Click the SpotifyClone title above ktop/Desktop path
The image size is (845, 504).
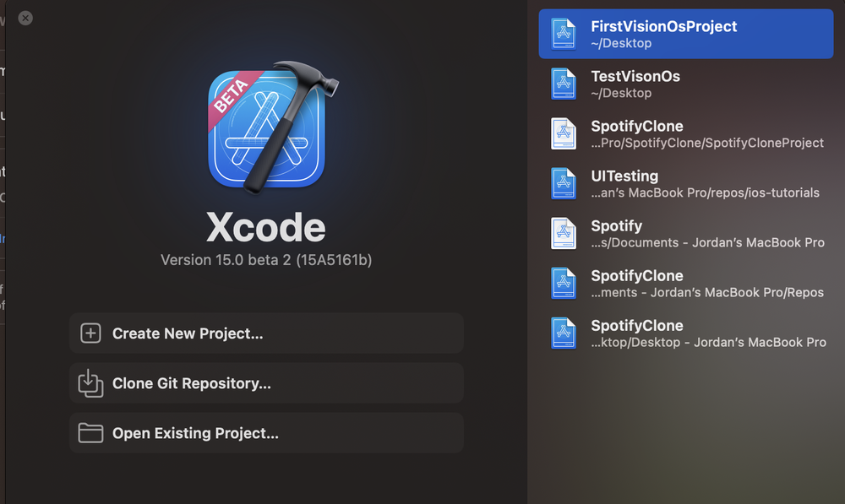[637, 326]
